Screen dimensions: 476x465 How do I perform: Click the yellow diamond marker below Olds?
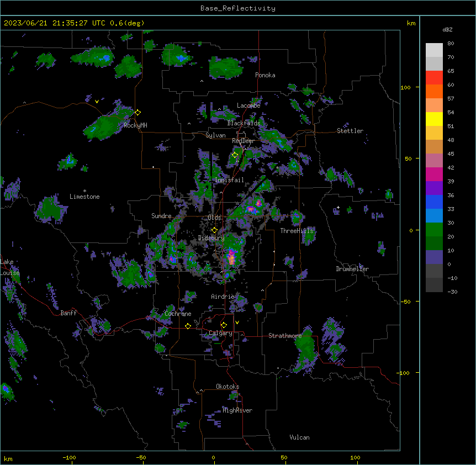pyautogui.click(x=214, y=230)
